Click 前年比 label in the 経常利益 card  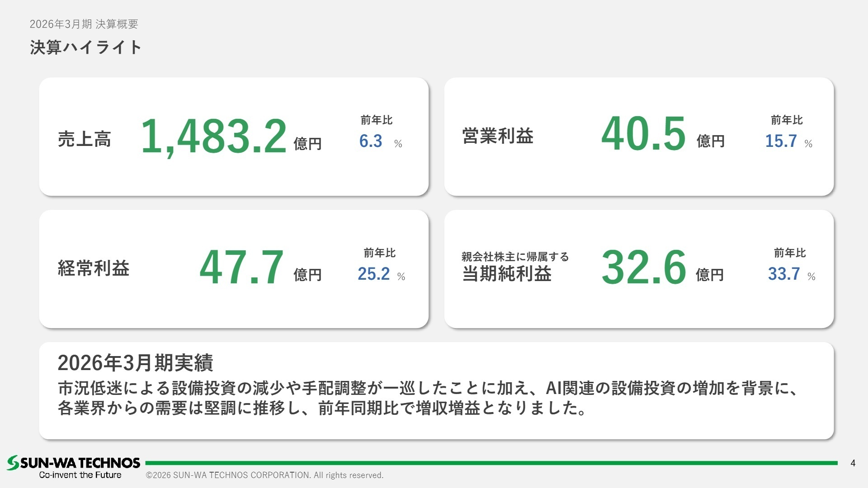click(380, 253)
